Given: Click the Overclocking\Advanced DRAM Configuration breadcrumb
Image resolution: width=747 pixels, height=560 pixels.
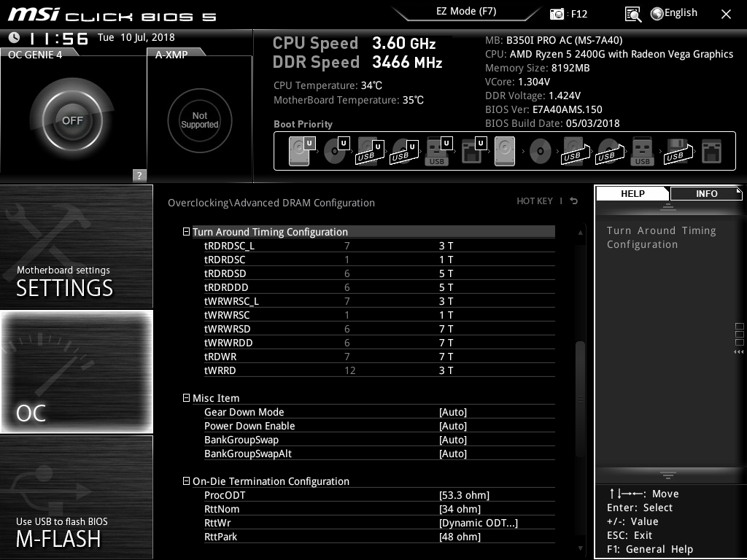Looking at the screenshot, I should [x=271, y=203].
